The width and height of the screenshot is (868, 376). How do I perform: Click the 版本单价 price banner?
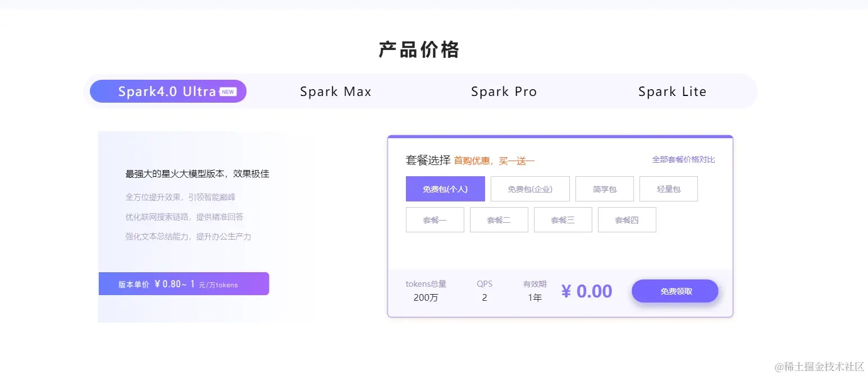pyautogui.click(x=184, y=284)
